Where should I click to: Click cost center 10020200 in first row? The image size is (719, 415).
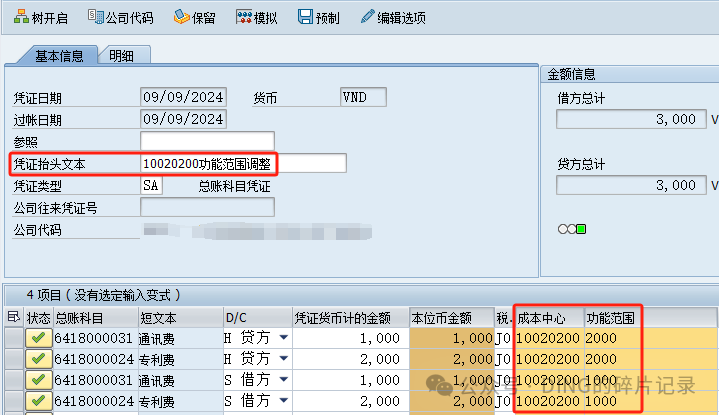tap(548, 338)
